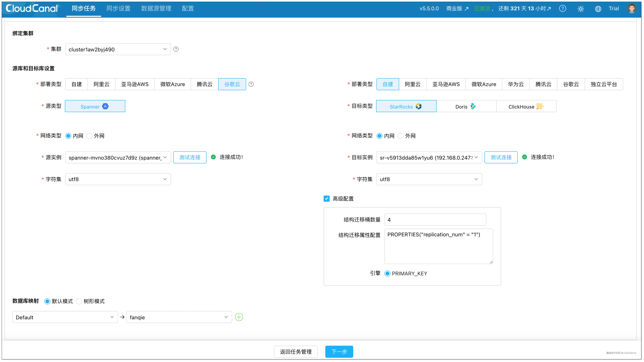Uncheck the 高级配置 checkbox
This screenshot has width=644, height=362.
coord(327,199)
